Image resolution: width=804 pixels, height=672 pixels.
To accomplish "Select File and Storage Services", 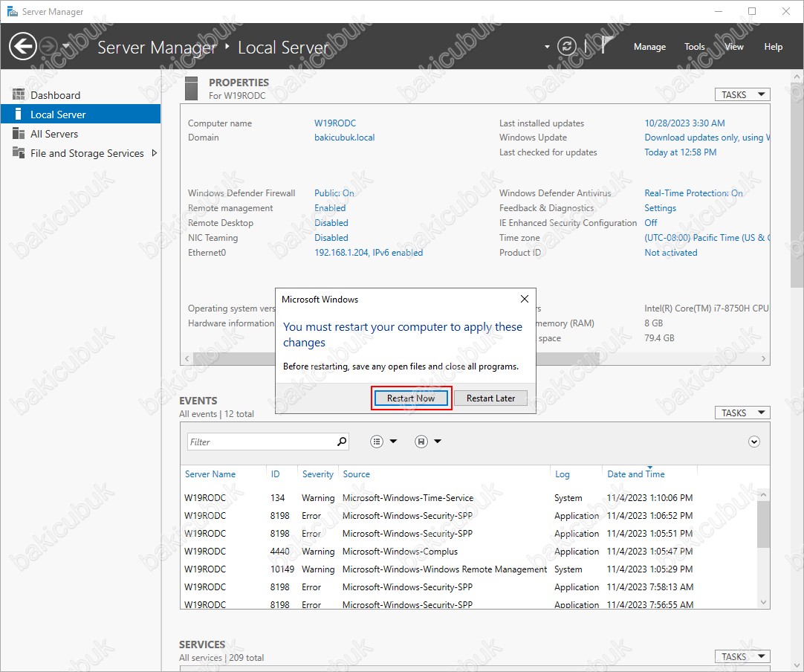I will (x=80, y=153).
